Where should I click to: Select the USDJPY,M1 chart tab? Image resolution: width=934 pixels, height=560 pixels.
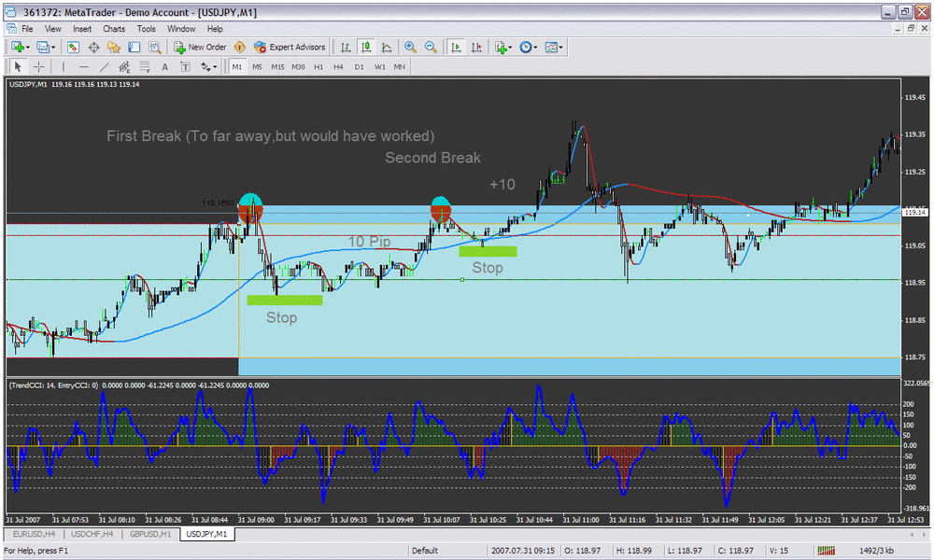click(206, 534)
